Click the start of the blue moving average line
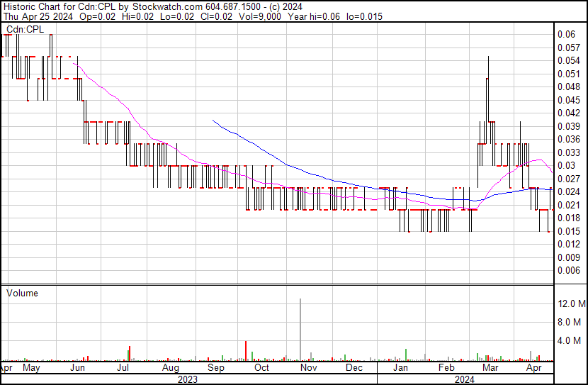This screenshot has width=588, height=385. pos(213,121)
